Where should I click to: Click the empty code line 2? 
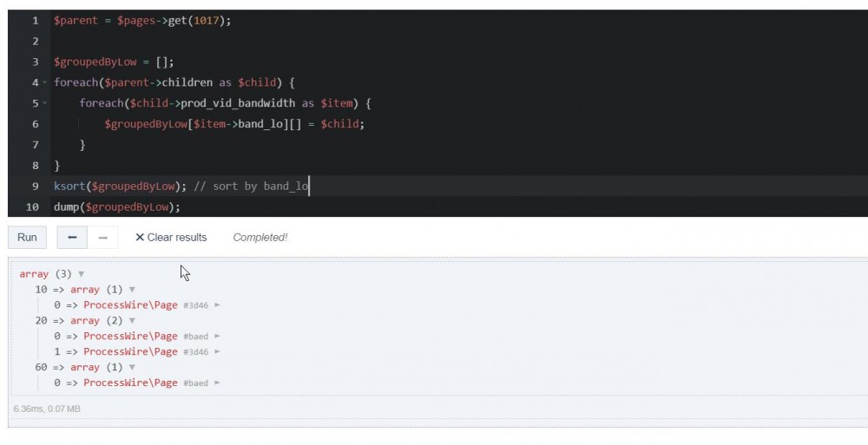260,42
